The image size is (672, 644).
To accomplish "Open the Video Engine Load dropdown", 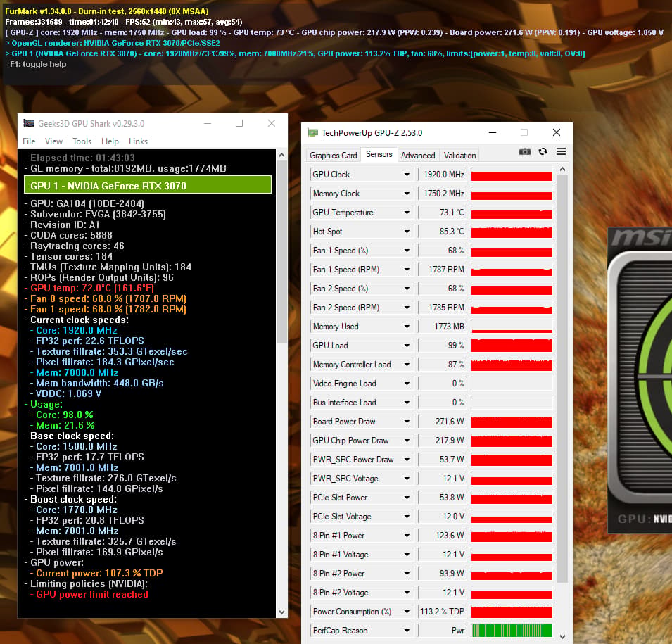I will [407, 384].
